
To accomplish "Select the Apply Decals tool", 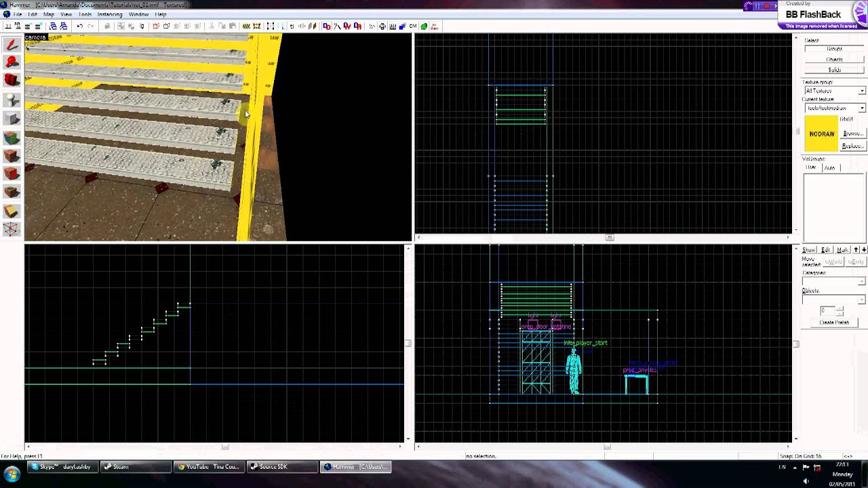I will click(x=12, y=174).
